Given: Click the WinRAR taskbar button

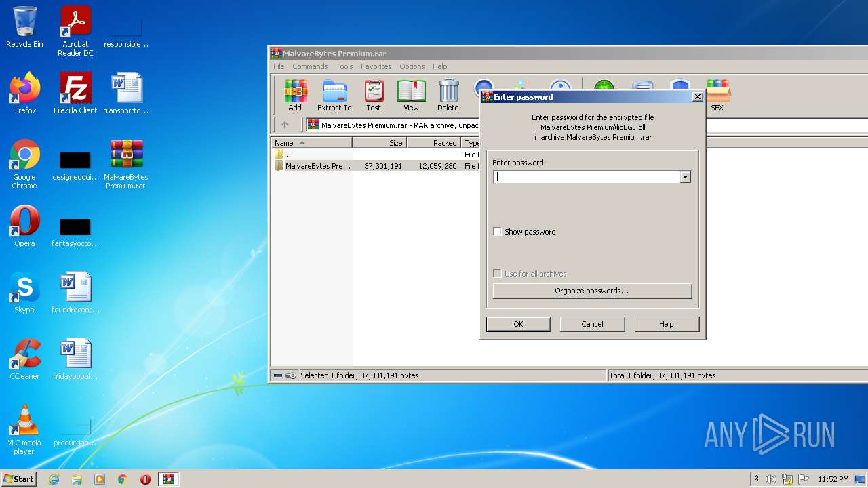Looking at the screenshot, I should pyautogui.click(x=168, y=479).
